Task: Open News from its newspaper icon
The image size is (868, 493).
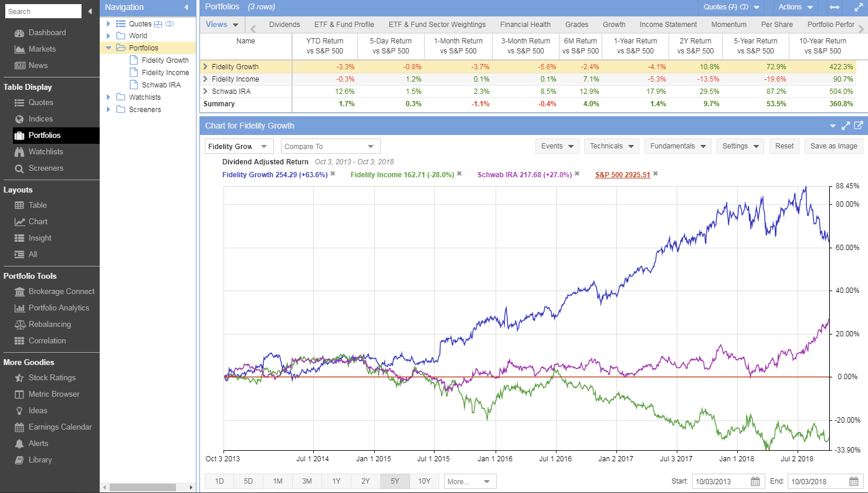Action: [x=19, y=66]
